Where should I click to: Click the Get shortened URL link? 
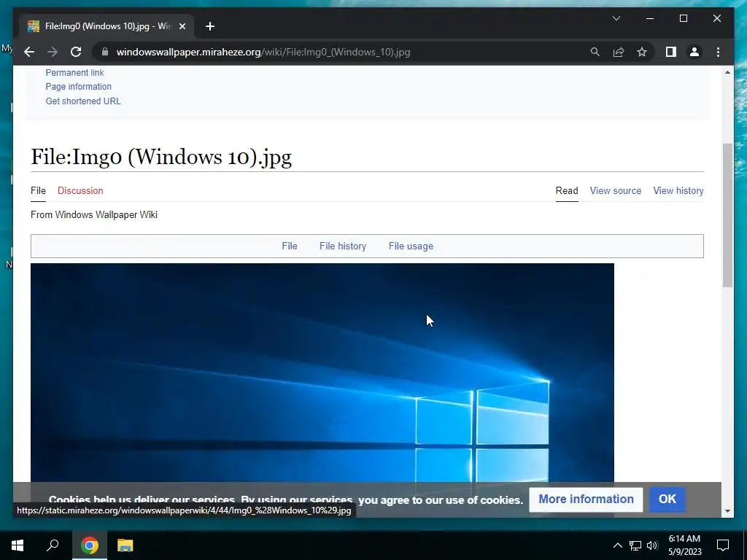(83, 101)
